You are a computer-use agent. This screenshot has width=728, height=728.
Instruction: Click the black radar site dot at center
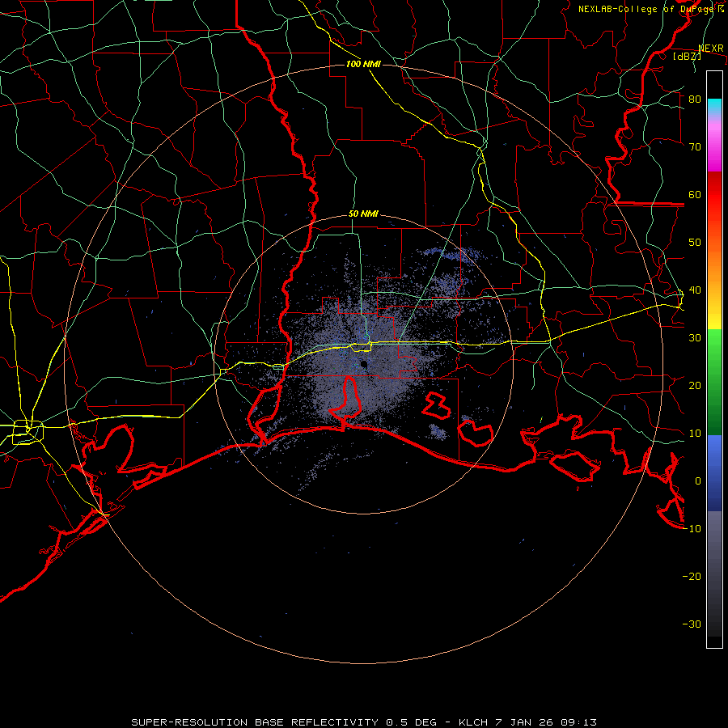coord(364,365)
